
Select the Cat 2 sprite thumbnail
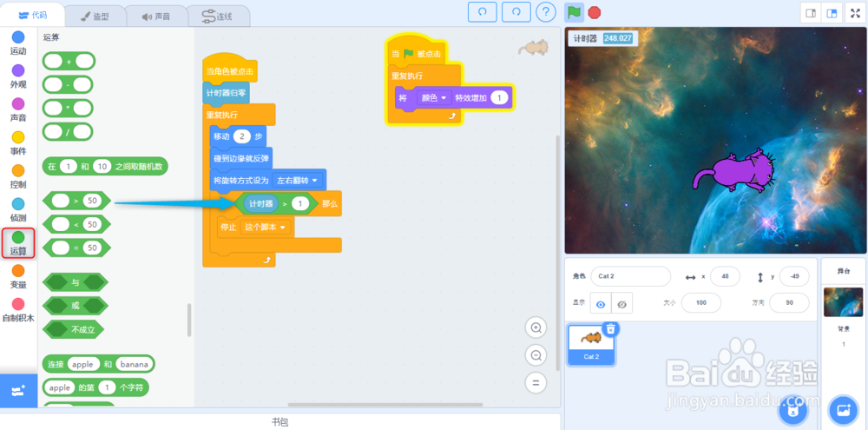coord(591,345)
